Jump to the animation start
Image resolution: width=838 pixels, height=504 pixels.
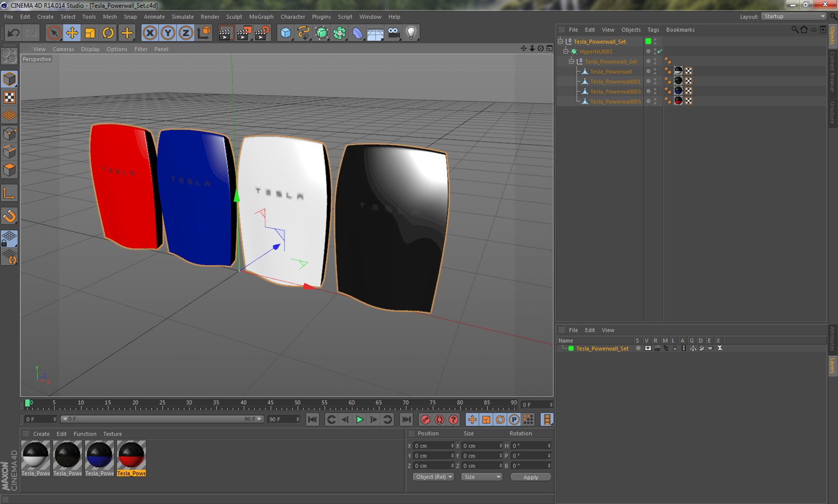(313, 420)
